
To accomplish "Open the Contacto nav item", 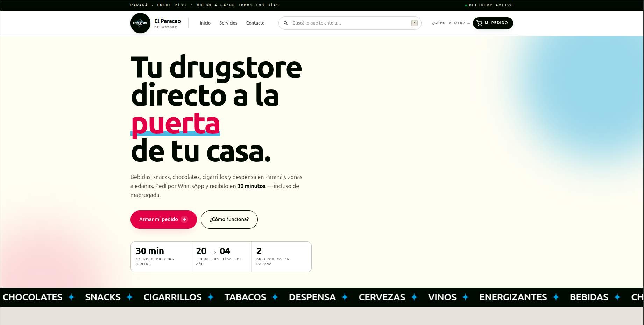I will tap(255, 23).
